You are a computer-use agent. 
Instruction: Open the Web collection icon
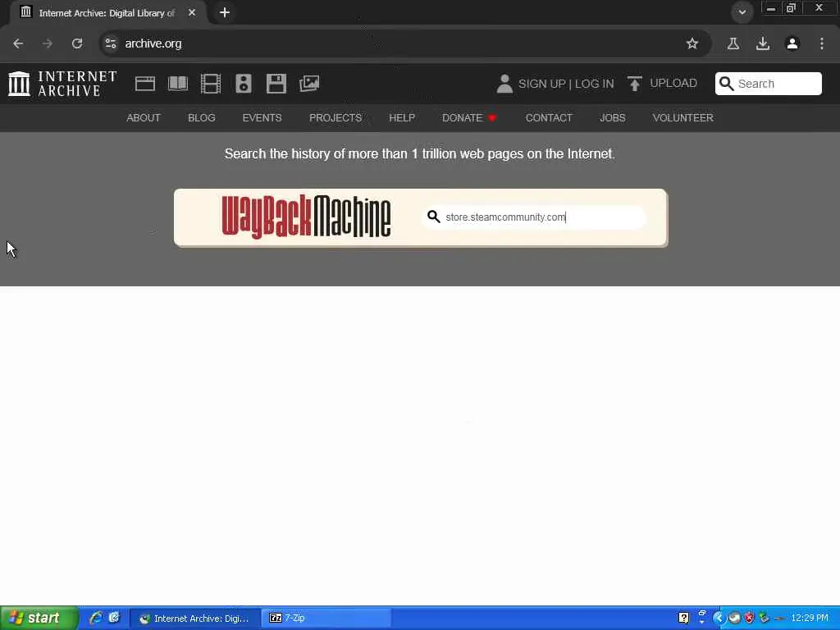coord(144,84)
